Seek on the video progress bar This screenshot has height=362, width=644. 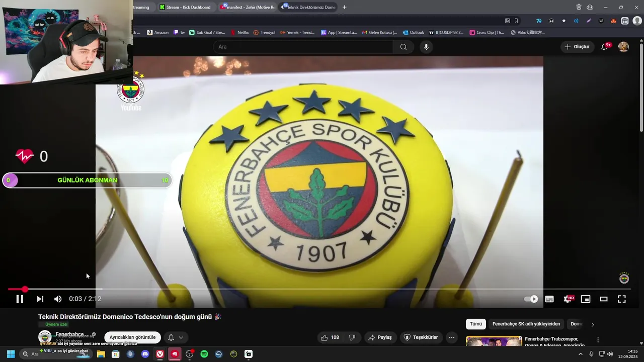coord(319,289)
